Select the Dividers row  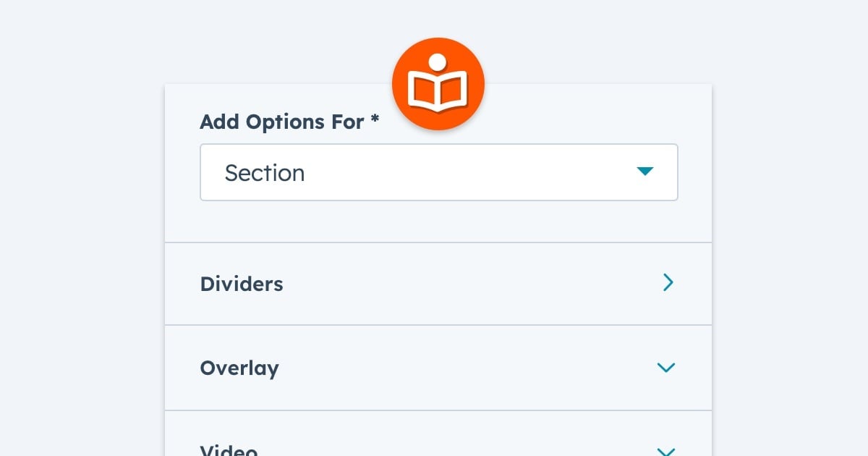click(438, 283)
